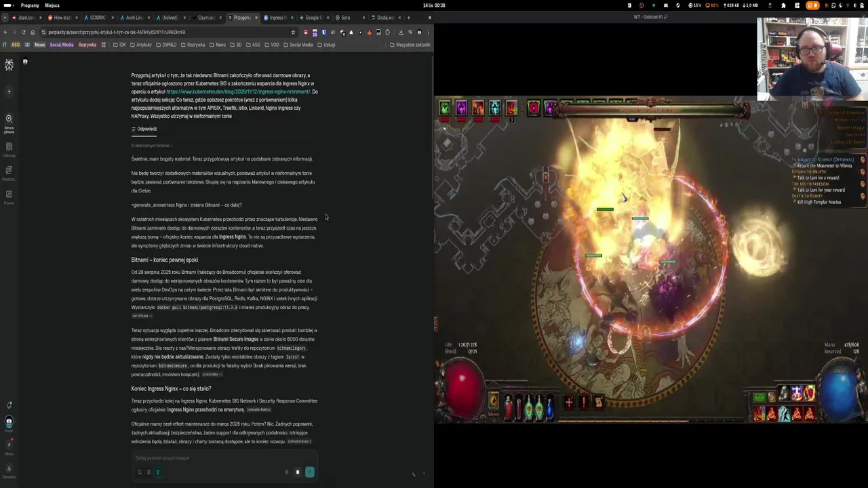Image resolution: width=868 pixels, height=488 pixels.
Task: Click the 82% indicator in top panel
Action: [712, 5]
